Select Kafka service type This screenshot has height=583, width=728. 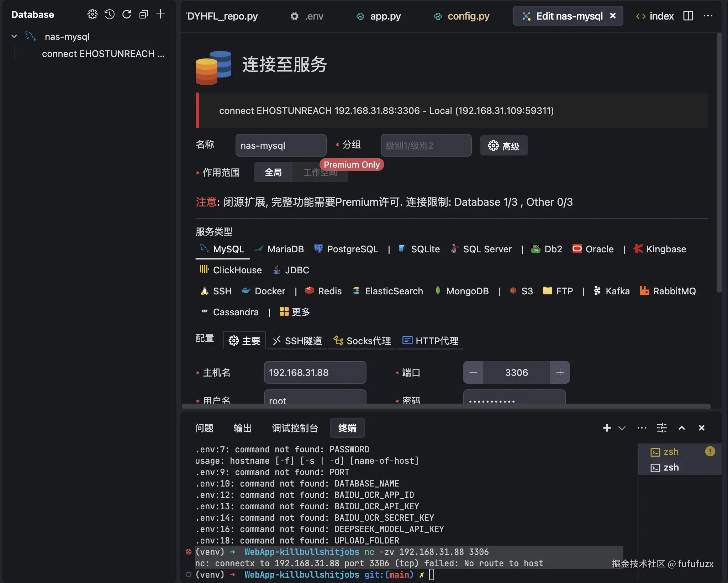611,291
